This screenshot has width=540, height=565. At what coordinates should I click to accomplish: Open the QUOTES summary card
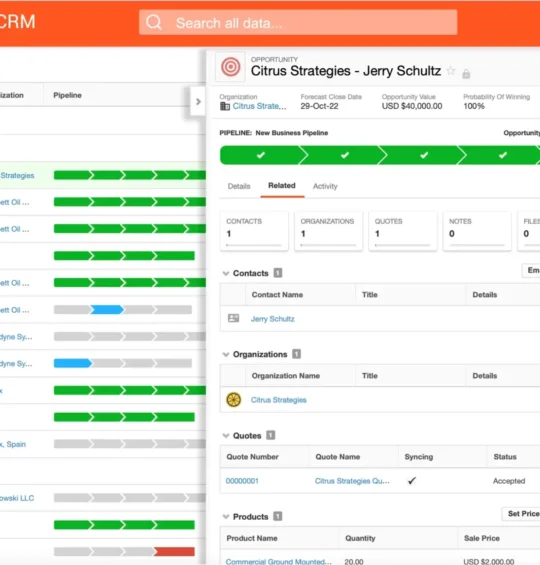pos(402,231)
